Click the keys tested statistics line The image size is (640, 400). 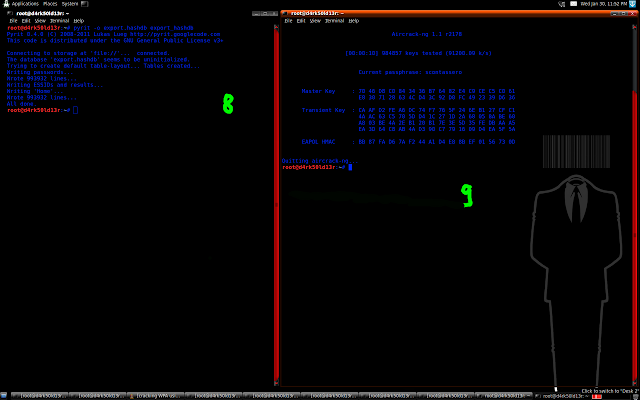[x=418, y=53]
